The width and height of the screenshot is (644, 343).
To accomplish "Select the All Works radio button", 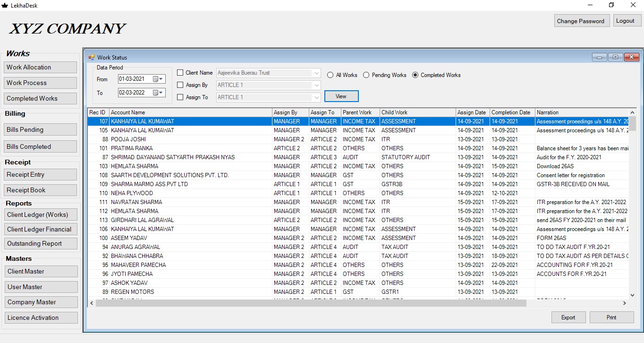I will [x=330, y=75].
